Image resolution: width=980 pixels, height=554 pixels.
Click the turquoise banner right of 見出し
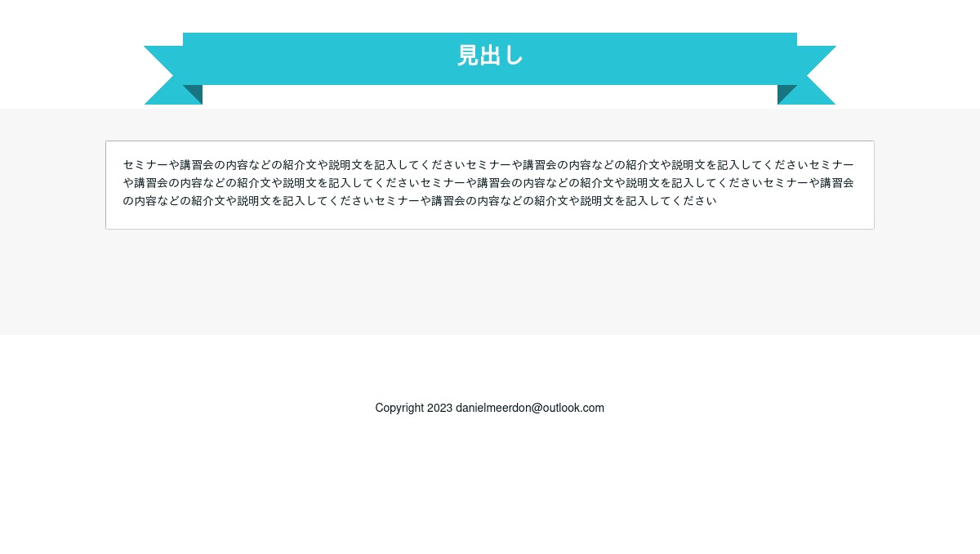pos(661,59)
